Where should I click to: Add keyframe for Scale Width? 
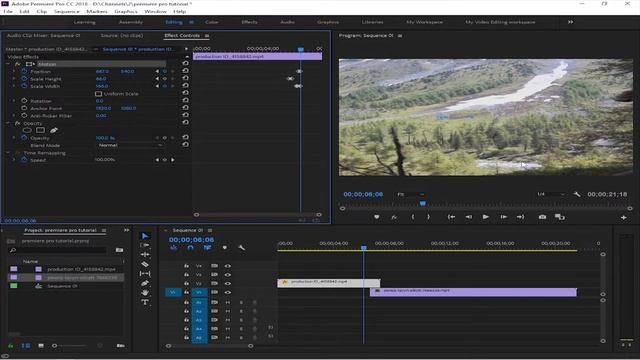(x=165, y=86)
